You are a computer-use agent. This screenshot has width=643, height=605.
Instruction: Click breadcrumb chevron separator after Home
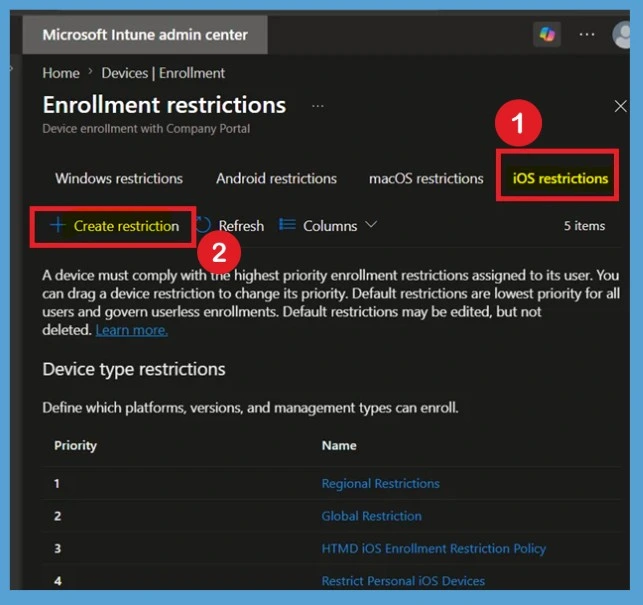pyautogui.click(x=91, y=73)
